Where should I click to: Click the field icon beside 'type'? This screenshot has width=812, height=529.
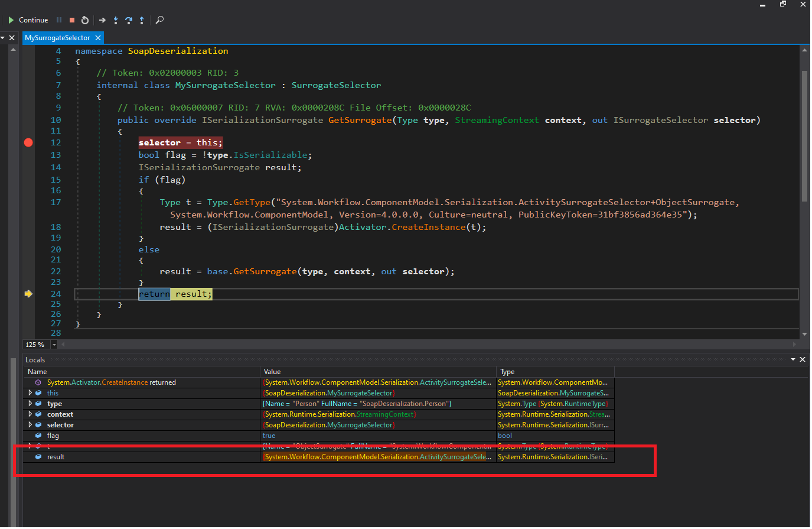coord(38,404)
